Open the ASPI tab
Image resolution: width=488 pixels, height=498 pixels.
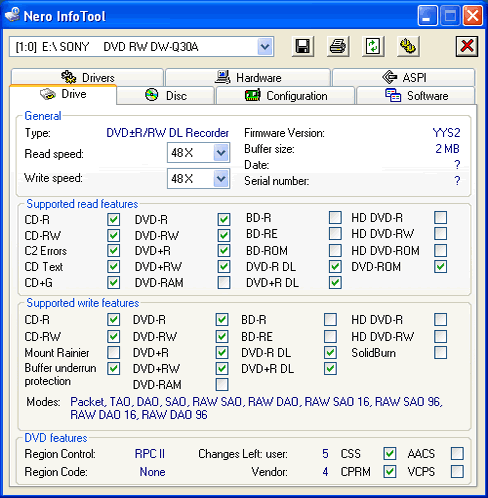(404, 77)
